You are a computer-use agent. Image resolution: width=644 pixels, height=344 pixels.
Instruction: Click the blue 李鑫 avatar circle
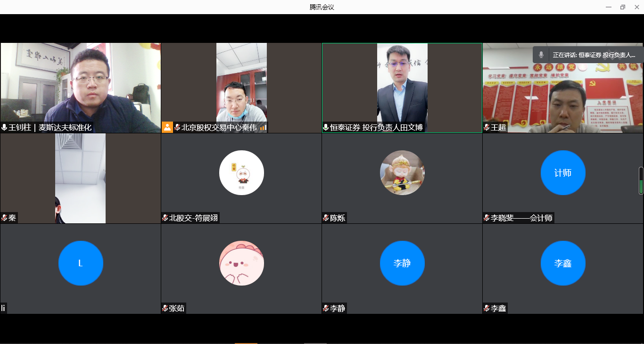coord(563,263)
